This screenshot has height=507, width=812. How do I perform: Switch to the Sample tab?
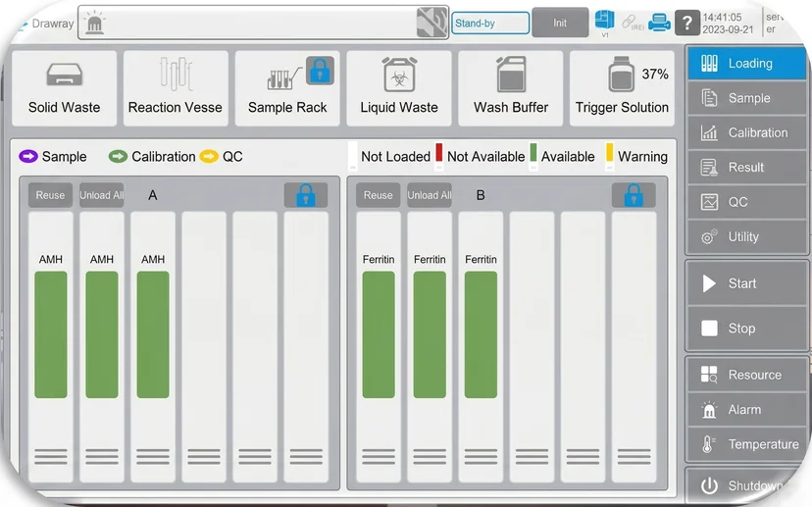pos(746,98)
